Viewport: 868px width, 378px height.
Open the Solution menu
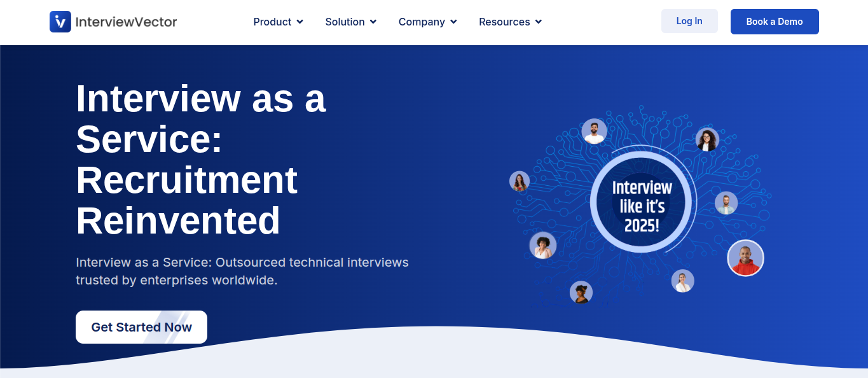click(351, 22)
